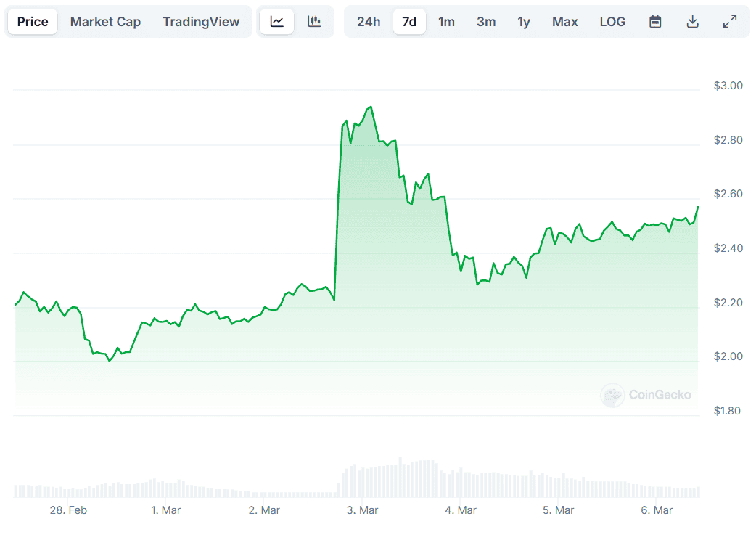The height and width of the screenshot is (535, 756).
Task: Click the 3. Mar date label
Action: tap(362, 510)
